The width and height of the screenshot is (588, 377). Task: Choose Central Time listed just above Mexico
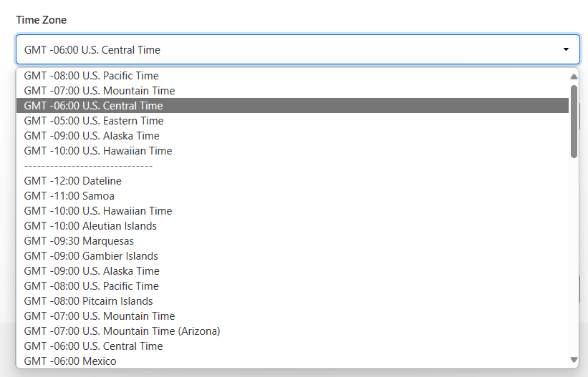93,346
